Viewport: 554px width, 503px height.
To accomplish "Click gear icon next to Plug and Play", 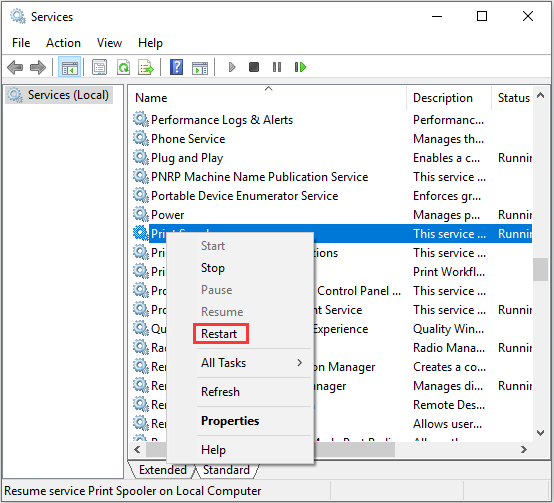I will (x=141, y=158).
